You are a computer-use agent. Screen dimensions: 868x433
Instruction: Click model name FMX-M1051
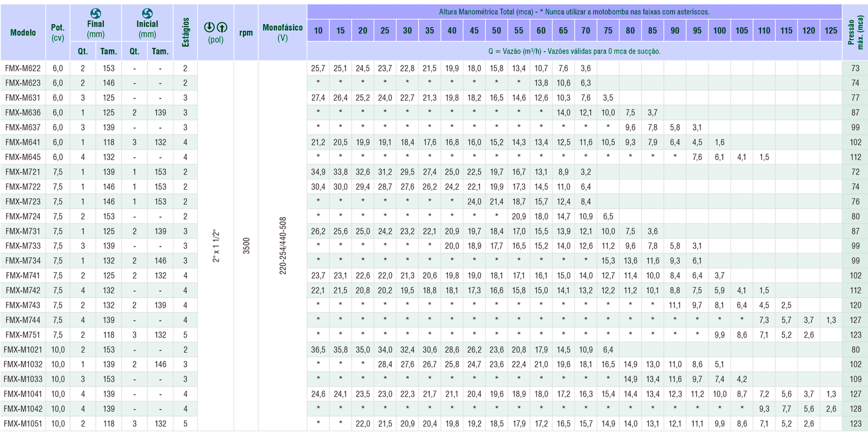[x=23, y=424]
